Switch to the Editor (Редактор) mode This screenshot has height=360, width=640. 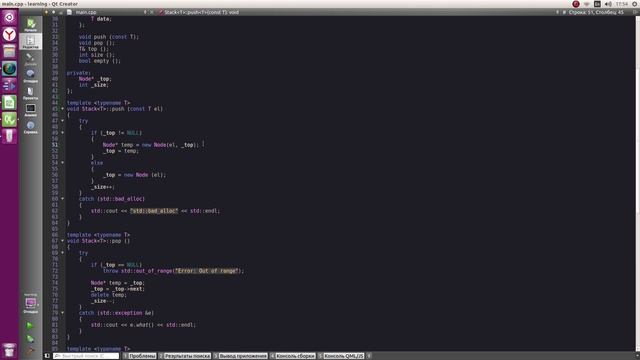31,42
